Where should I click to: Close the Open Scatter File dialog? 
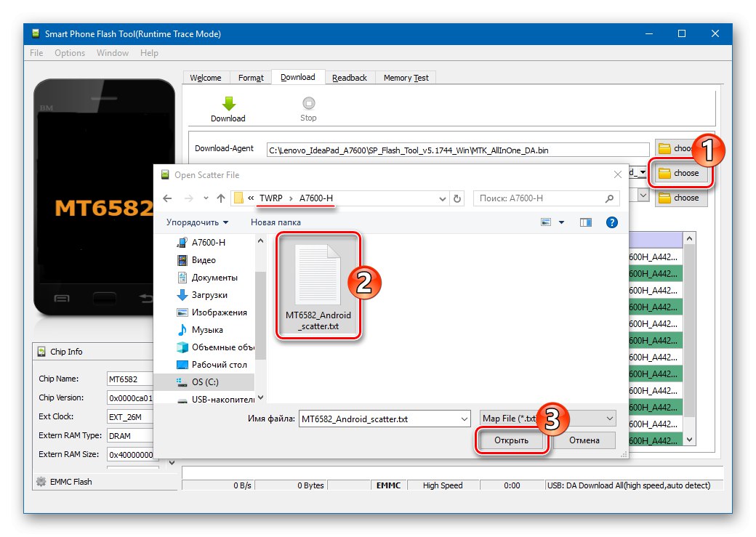click(x=618, y=174)
